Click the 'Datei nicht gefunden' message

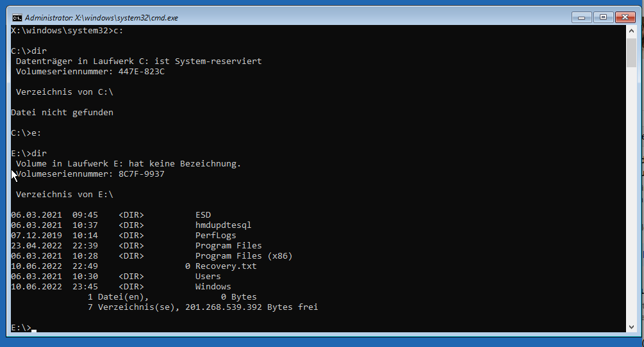tap(62, 113)
